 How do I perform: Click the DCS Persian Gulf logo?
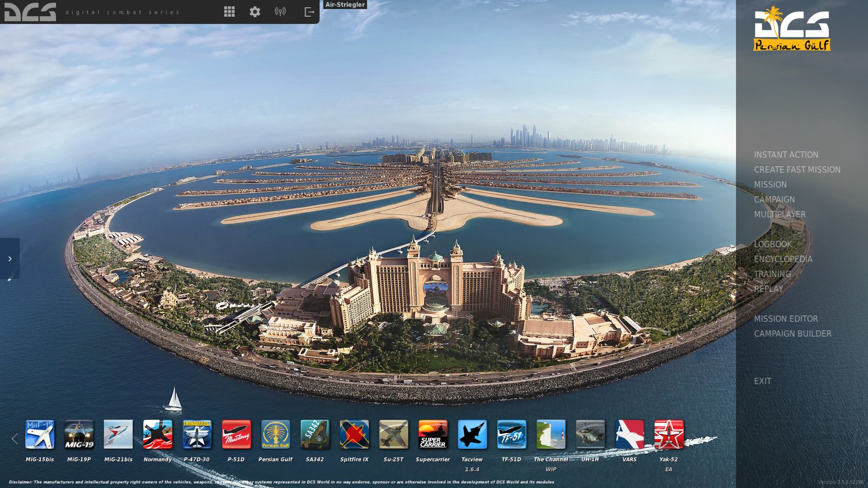(792, 29)
